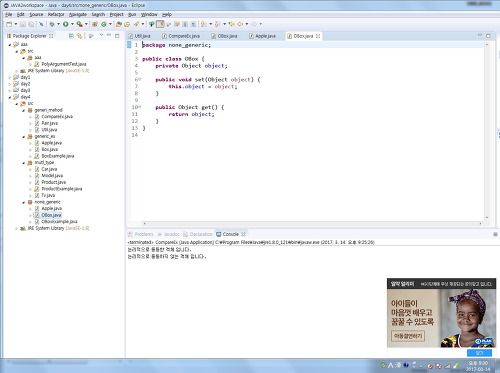Collapse the none_generic package node
The width and height of the screenshot is (500, 373).
pos(24,202)
